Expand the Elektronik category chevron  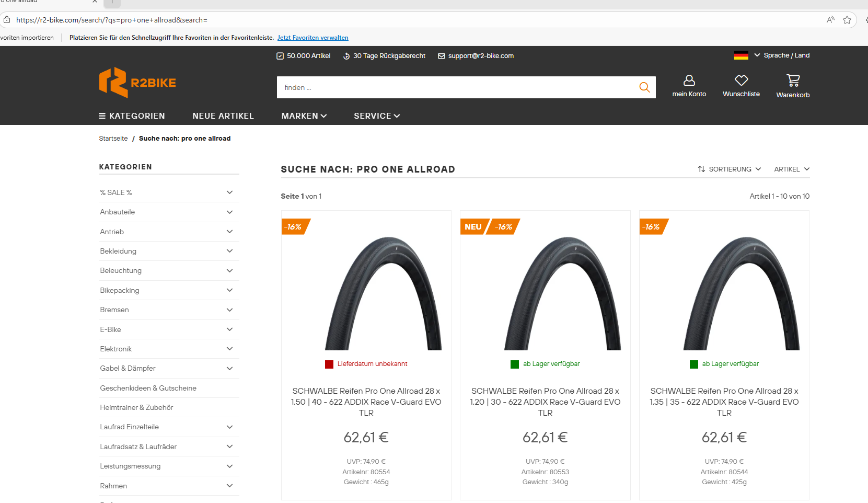(x=229, y=349)
